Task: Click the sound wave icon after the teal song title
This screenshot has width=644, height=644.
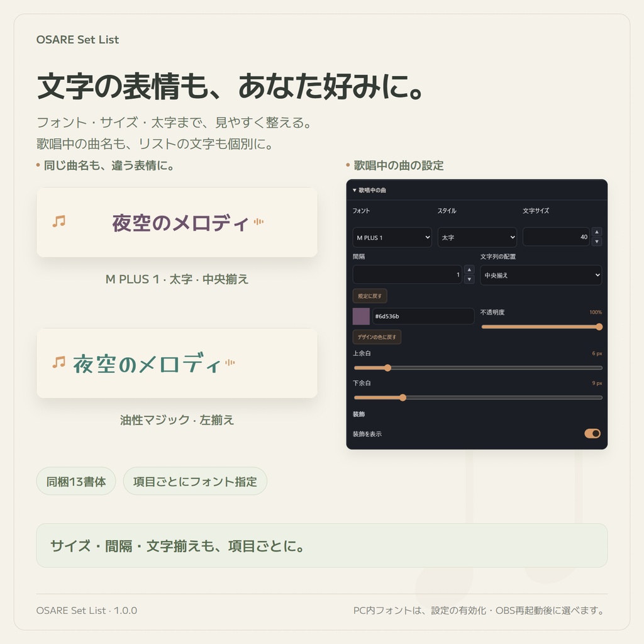Action: [x=230, y=362]
